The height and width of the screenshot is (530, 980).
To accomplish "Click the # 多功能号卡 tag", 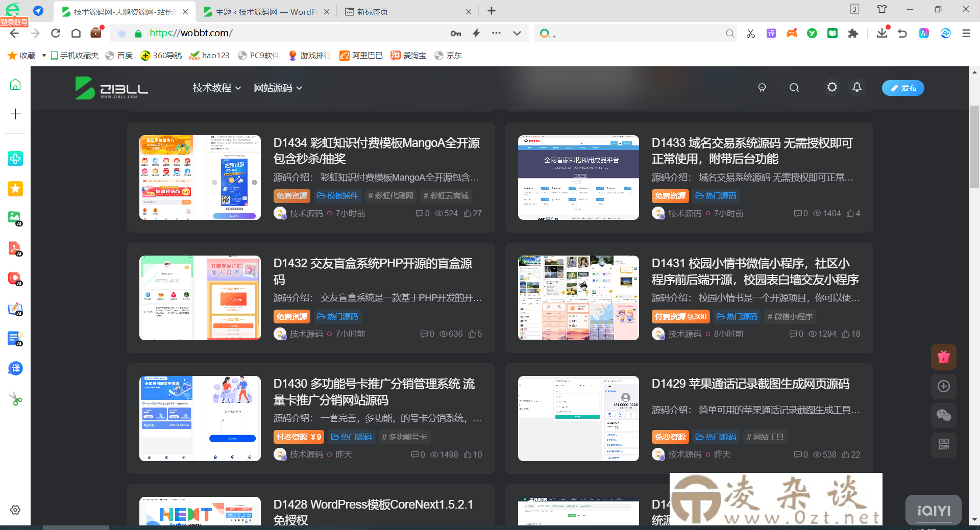I will (x=404, y=437).
